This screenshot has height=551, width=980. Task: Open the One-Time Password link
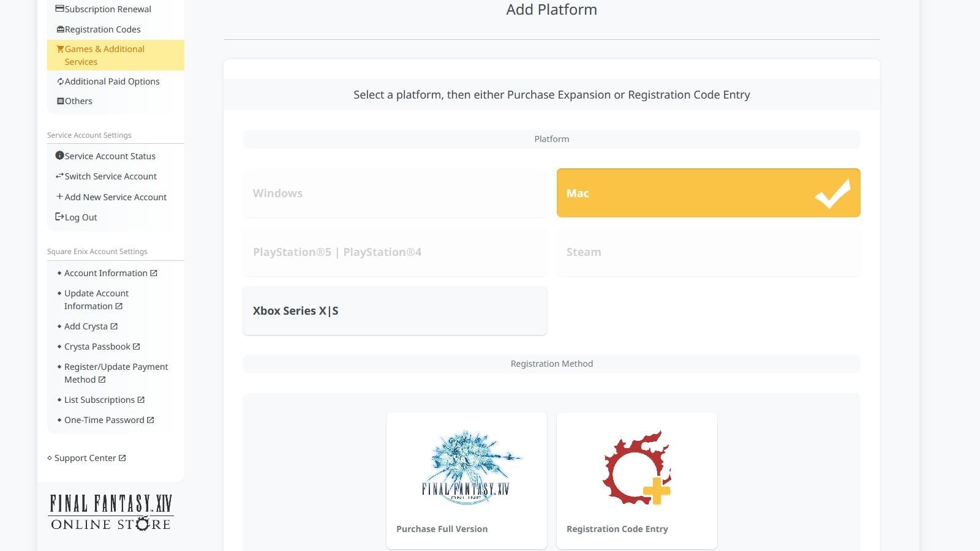tap(105, 420)
